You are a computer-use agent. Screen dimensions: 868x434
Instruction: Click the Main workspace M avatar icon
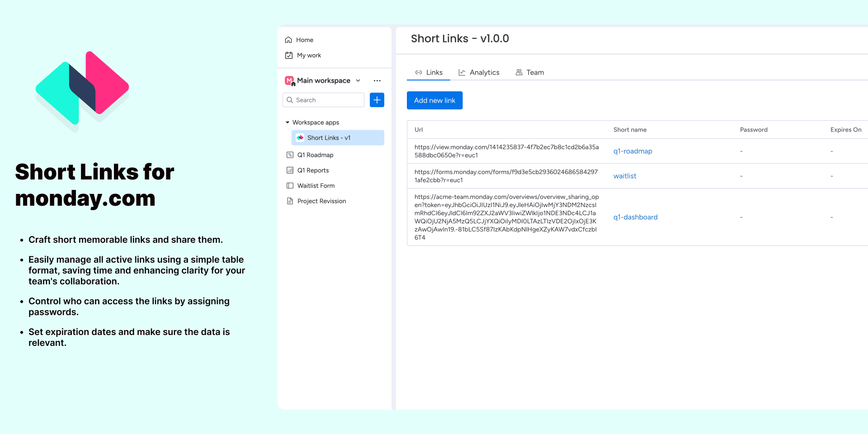tap(290, 80)
